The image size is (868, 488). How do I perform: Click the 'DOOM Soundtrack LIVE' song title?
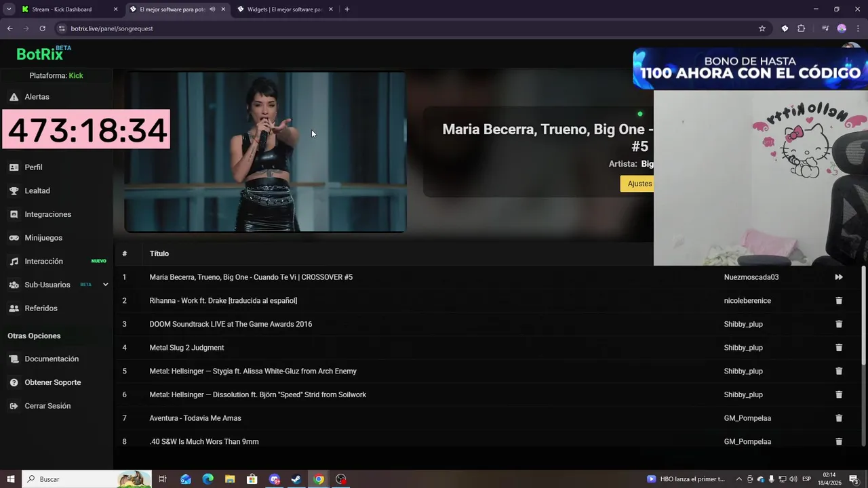pos(231,324)
